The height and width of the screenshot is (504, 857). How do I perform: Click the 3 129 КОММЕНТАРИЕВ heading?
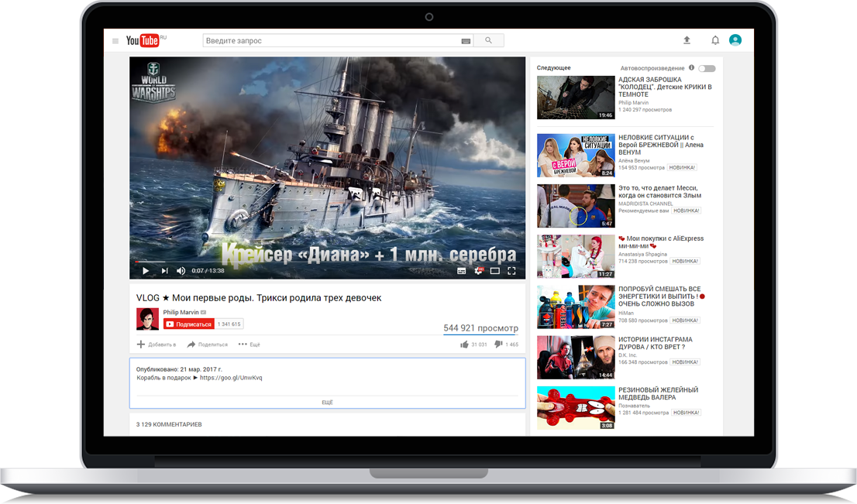[x=169, y=424]
